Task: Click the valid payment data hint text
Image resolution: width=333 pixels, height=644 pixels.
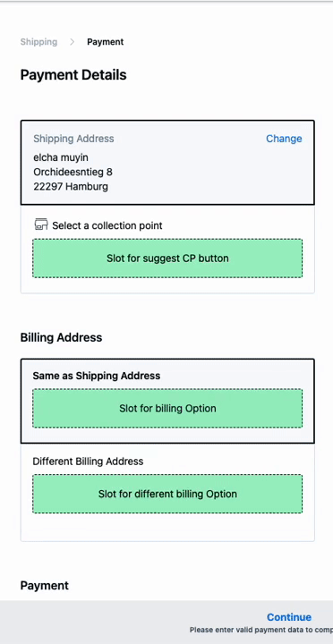Action: pyautogui.click(x=261, y=630)
